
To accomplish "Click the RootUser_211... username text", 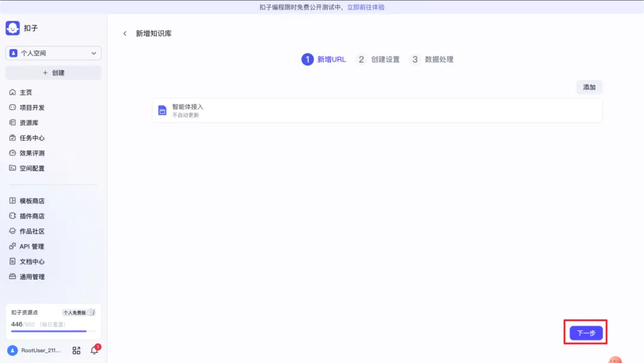I will [x=41, y=350].
